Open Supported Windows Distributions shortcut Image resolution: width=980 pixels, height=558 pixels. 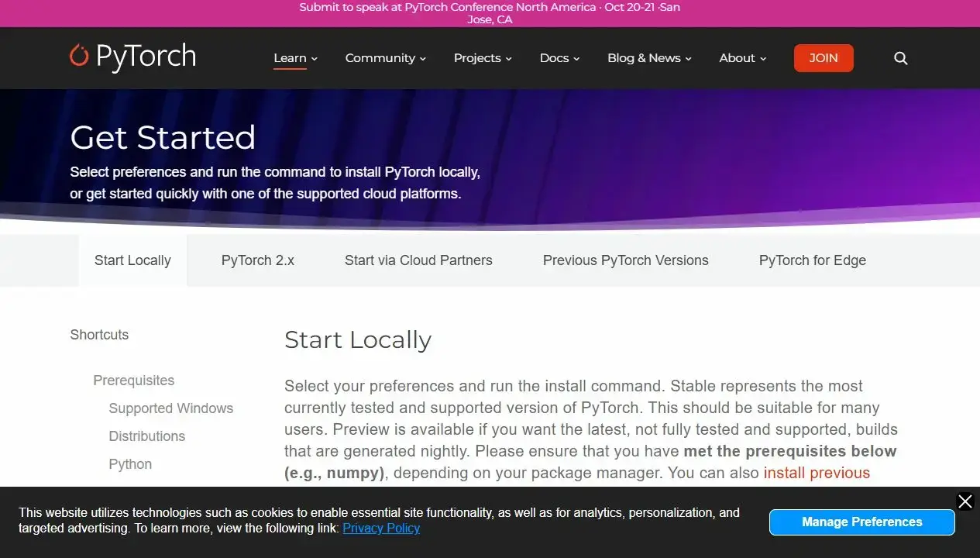point(170,422)
